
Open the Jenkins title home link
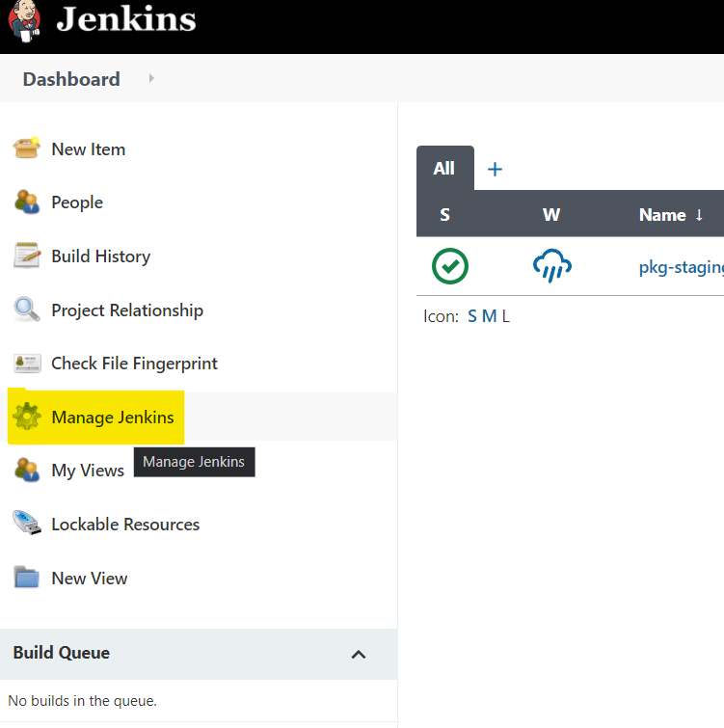pyautogui.click(x=126, y=19)
